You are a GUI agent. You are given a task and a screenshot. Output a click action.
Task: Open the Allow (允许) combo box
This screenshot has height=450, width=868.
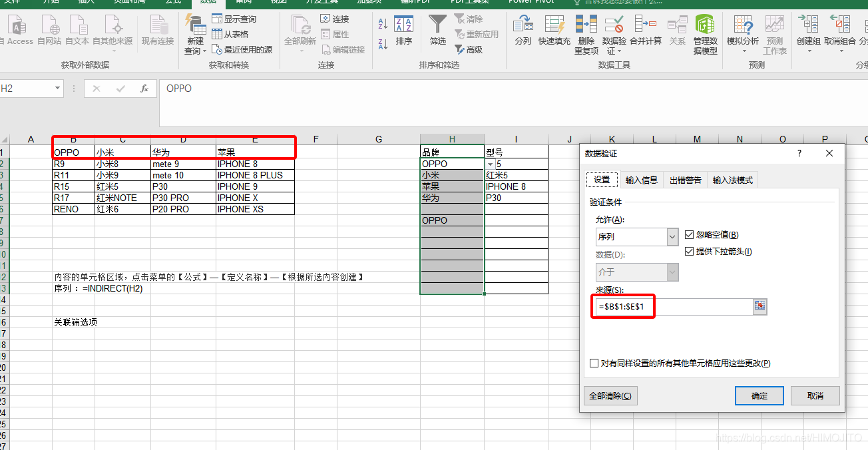click(637, 237)
